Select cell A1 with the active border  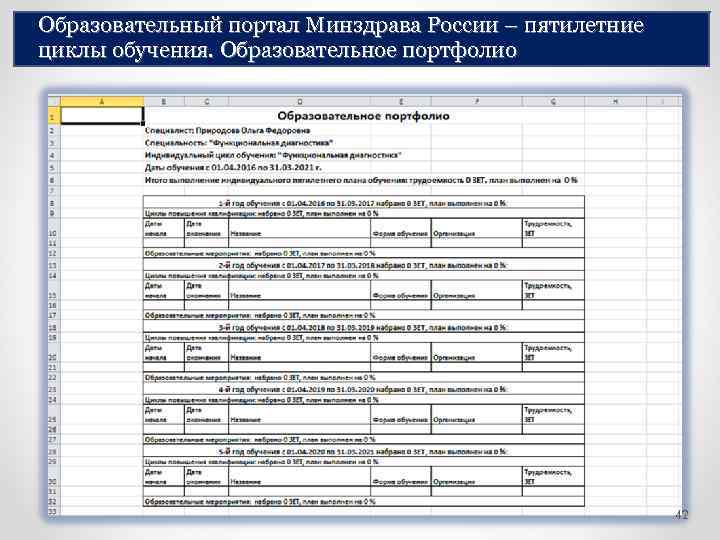point(102,115)
